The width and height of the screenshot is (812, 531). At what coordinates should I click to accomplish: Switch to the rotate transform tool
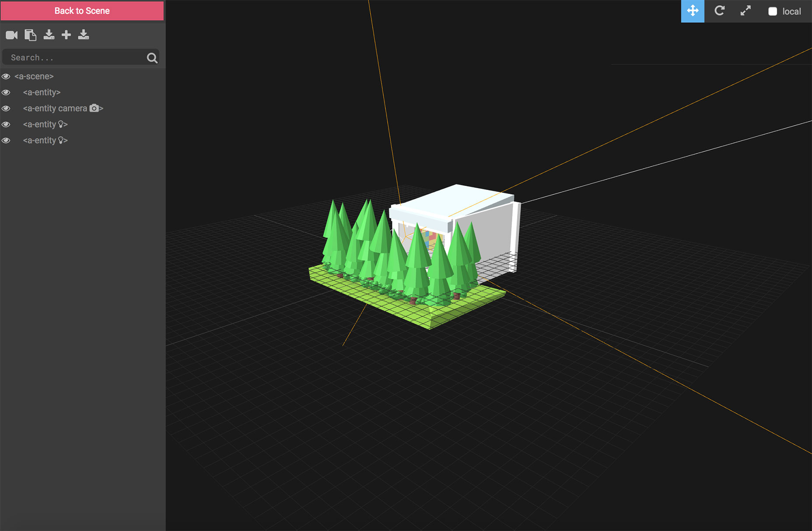[x=719, y=11]
